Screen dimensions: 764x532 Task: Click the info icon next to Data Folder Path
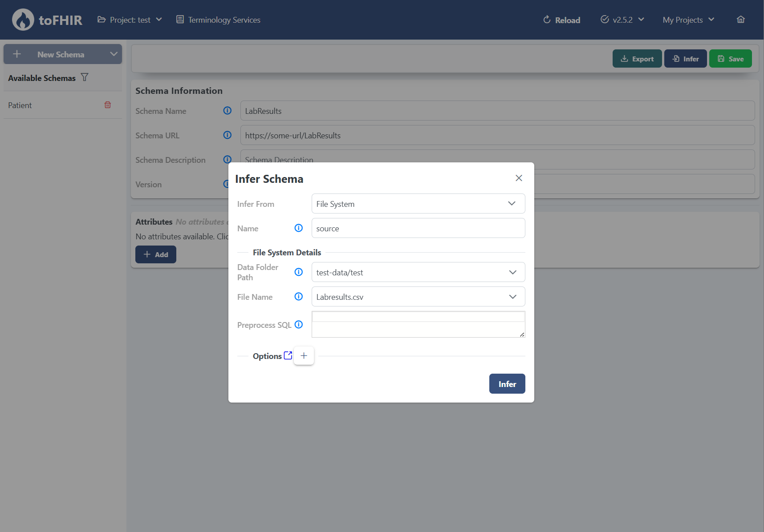tap(298, 272)
